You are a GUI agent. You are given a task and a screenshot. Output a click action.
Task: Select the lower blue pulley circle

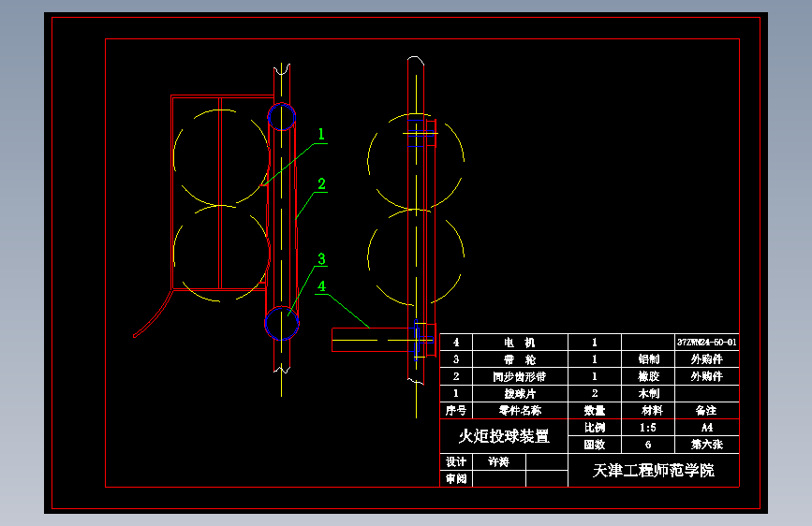[282, 323]
